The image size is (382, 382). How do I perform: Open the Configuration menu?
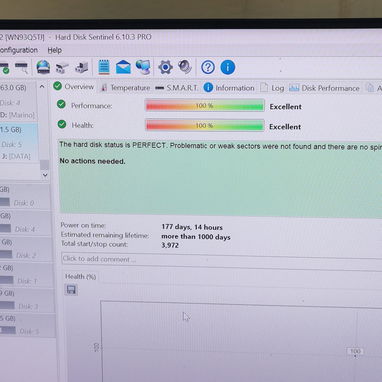click(x=19, y=50)
